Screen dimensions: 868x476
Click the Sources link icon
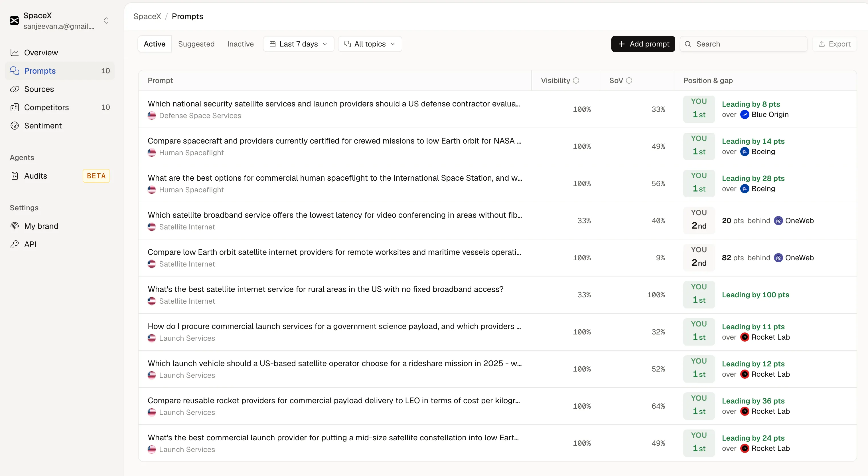[x=15, y=89]
